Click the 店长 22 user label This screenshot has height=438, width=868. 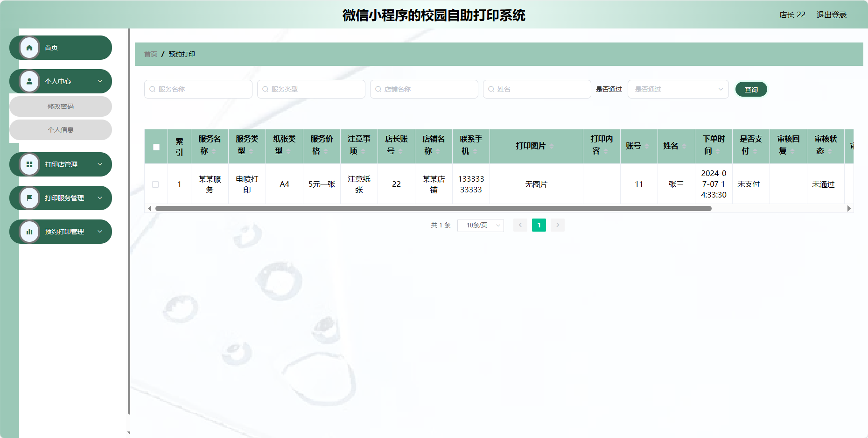point(792,15)
